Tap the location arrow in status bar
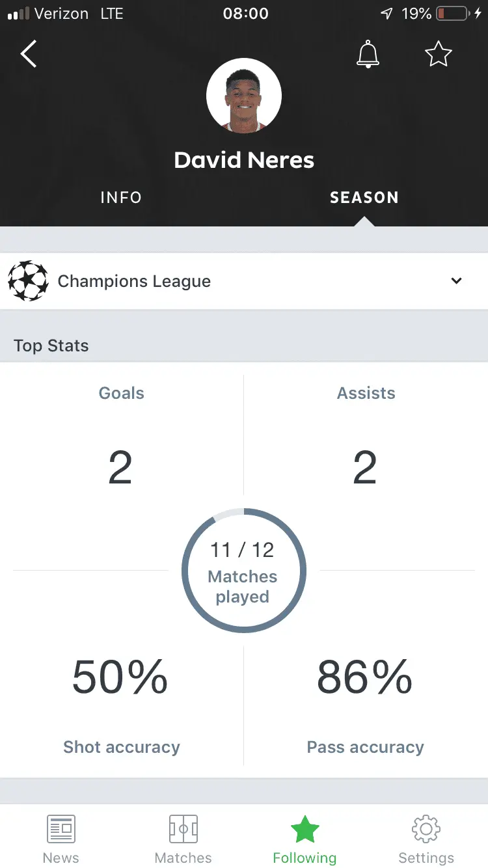This screenshot has width=488, height=868. tap(387, 14)
